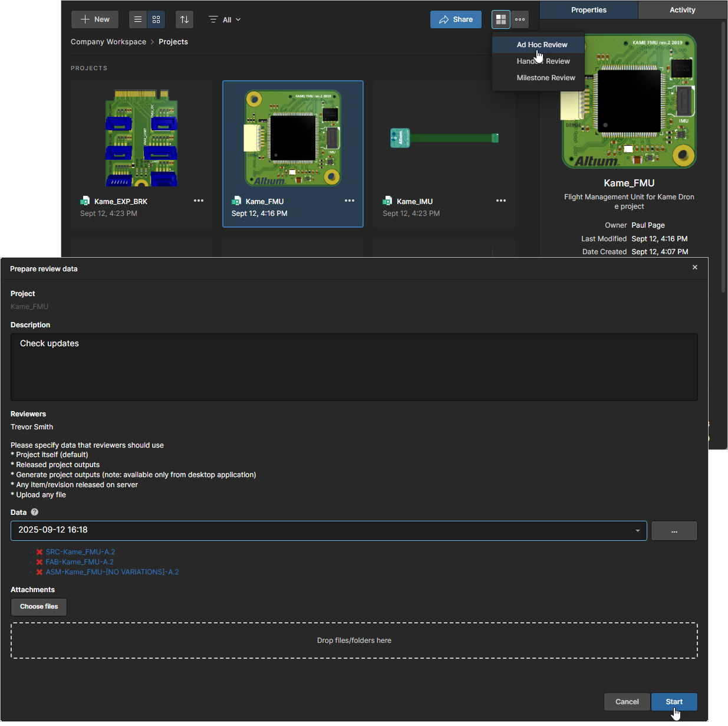Choose Ad Hoc Review from menu
Viewport: 728px width, 726px height.
click(542, 45)
